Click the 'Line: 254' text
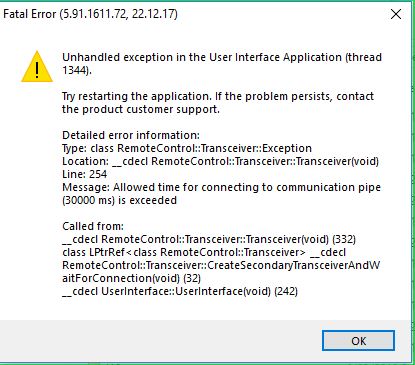The width and height of the screenshot is (415, 365). point(85,174)
